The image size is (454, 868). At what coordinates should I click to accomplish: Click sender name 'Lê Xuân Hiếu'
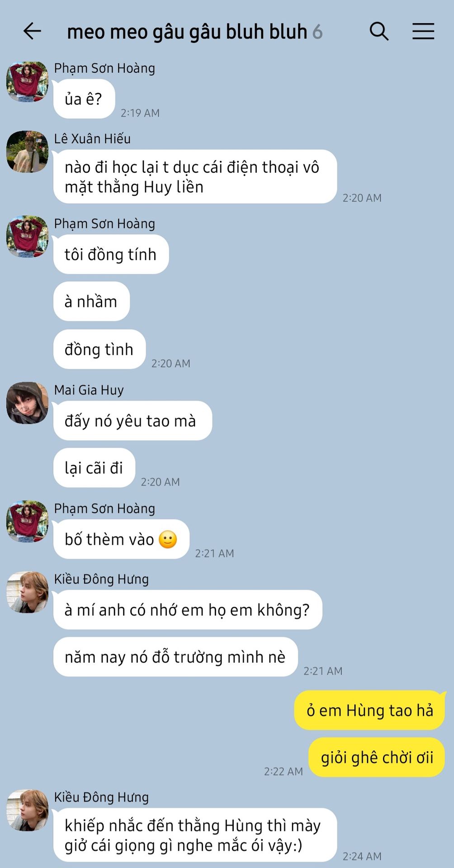click(92, 138)
